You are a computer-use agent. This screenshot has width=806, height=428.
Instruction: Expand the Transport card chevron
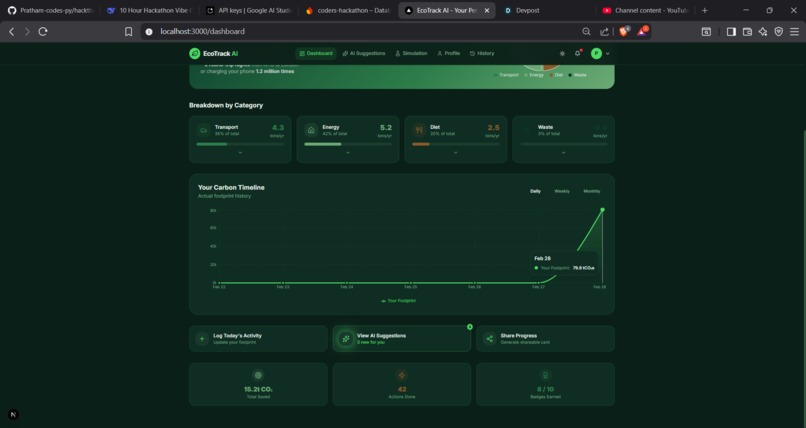point(240,153)
